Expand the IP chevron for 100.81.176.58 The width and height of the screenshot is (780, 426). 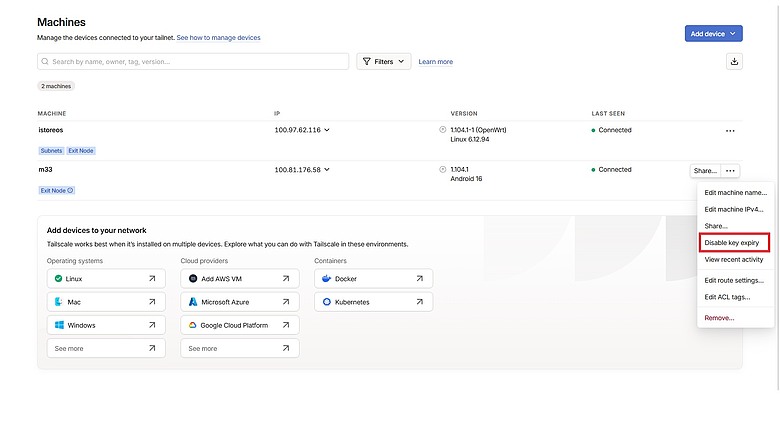point(327,170)
